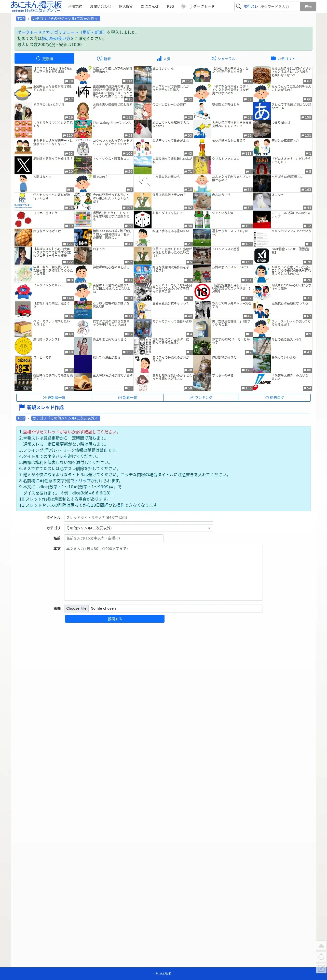This screenshot has width=327, height=980.
Task: Click the top TOP breadcrumb badge
Action: click(21, 19)
